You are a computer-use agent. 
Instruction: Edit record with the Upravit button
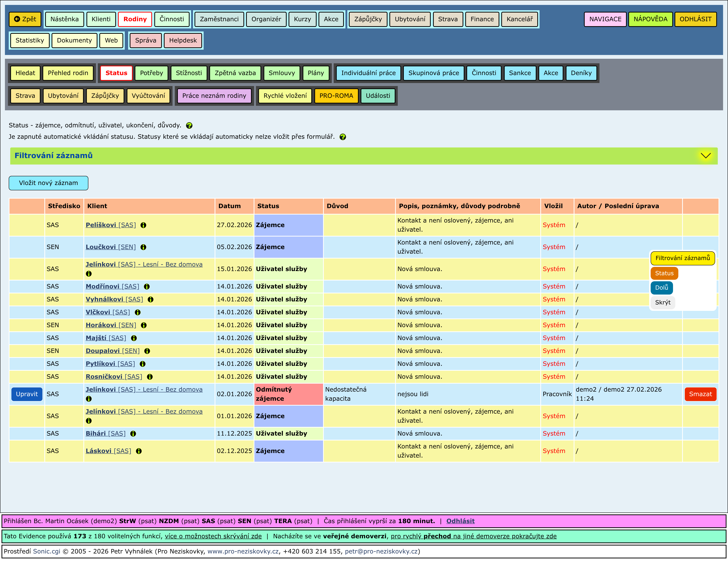click(27, 394)
